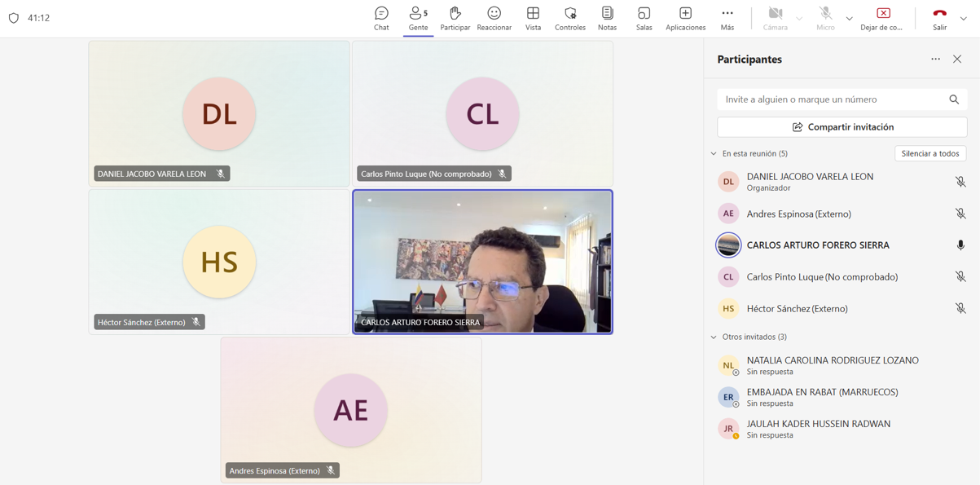Click Carlos Forero's photo avatar in list

728,245
